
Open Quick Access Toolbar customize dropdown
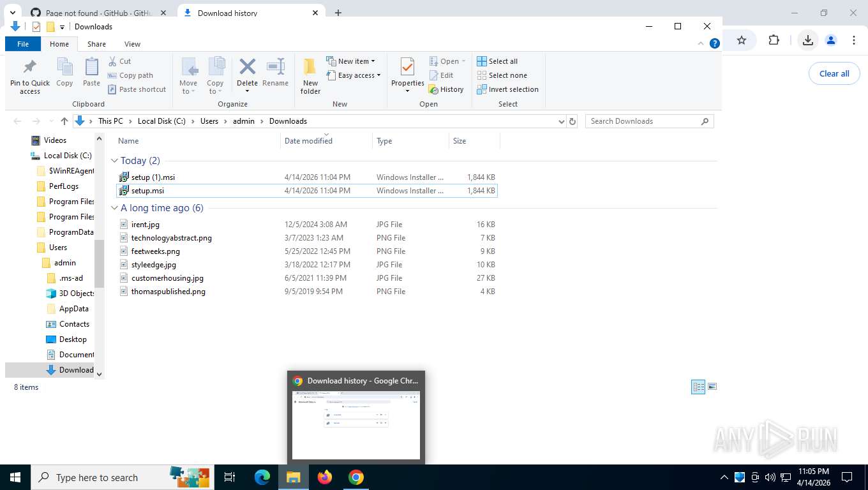(62, 27)
